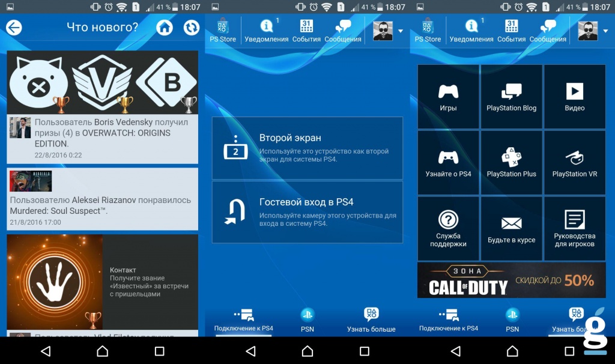Switch to Подключение к PS4 tab, right screen

click(449, 320)
